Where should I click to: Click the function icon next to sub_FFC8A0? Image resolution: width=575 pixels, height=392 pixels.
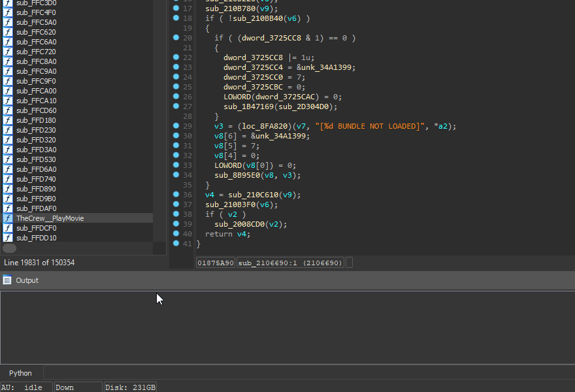[x=8, y=61]
